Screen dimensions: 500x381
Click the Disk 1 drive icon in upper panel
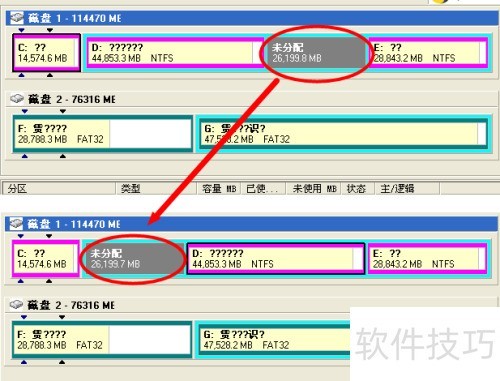(17, 18)
